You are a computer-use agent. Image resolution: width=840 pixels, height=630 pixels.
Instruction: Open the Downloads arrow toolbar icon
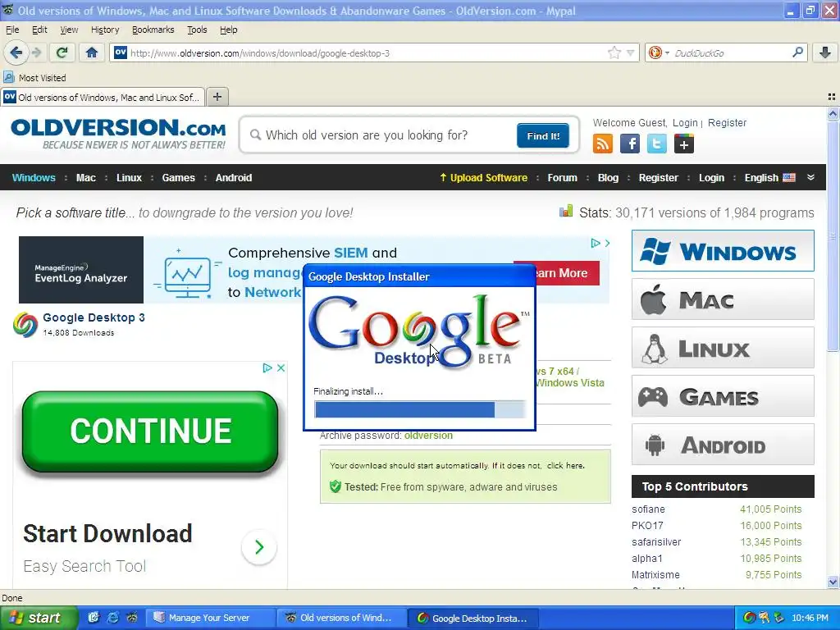pos(825,52)
